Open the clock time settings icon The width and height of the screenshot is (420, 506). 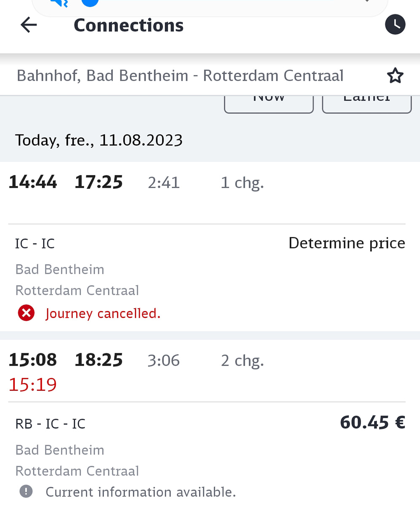tap(395, 25)
